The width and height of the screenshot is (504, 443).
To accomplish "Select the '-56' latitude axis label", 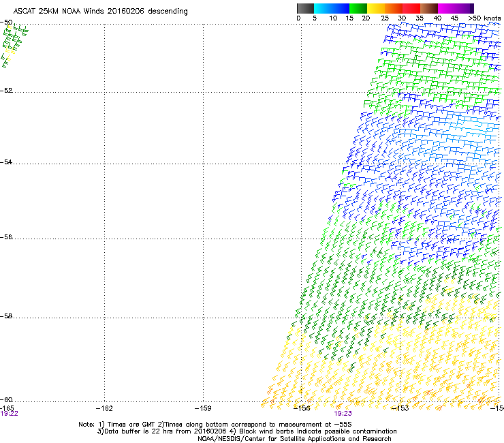I will (x=6, y=237).
